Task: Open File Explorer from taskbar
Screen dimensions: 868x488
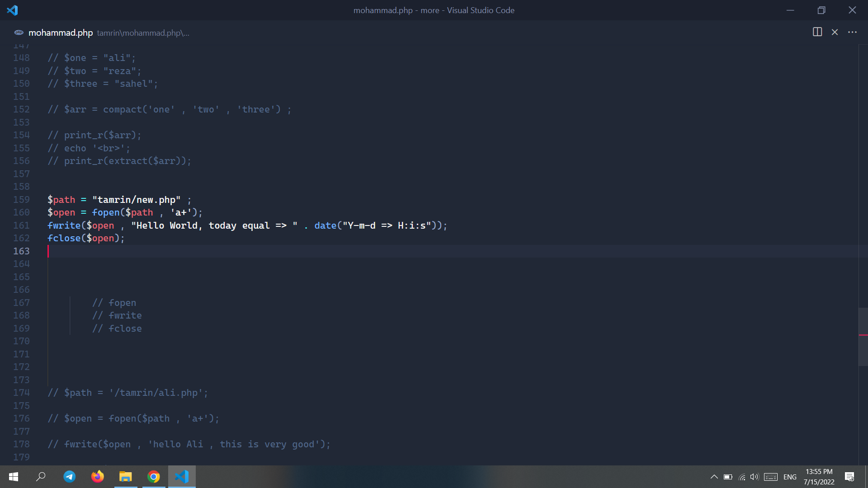Action: coord(125,477)
